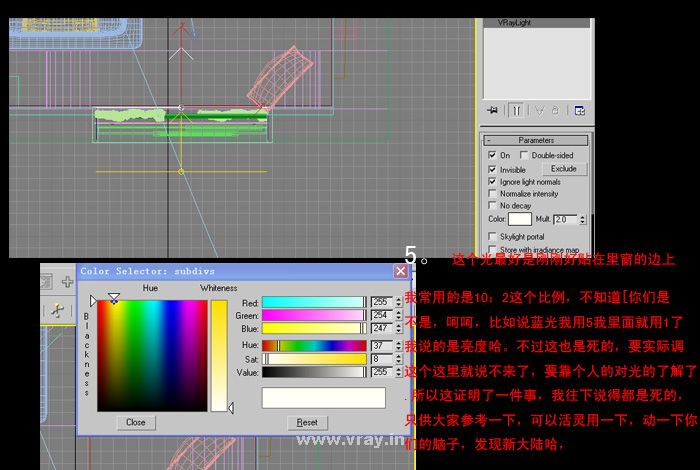
Task: Click the hue marker triangle above gradient
Action: click(114, 297)
